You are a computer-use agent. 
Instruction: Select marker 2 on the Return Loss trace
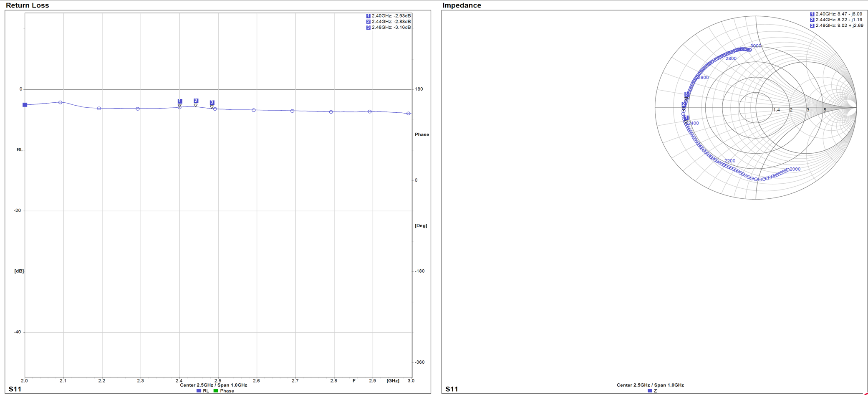pyautogui.click(x=196, y=101)
